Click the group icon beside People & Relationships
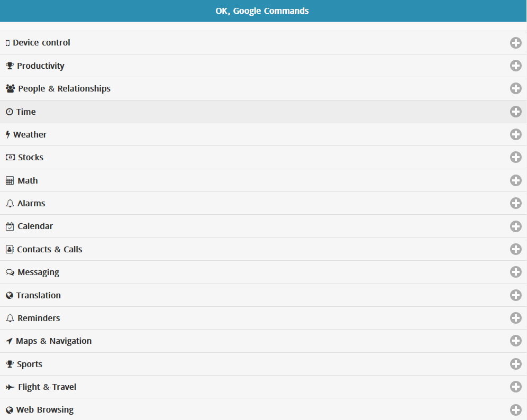527x420 pixels. 11,88
